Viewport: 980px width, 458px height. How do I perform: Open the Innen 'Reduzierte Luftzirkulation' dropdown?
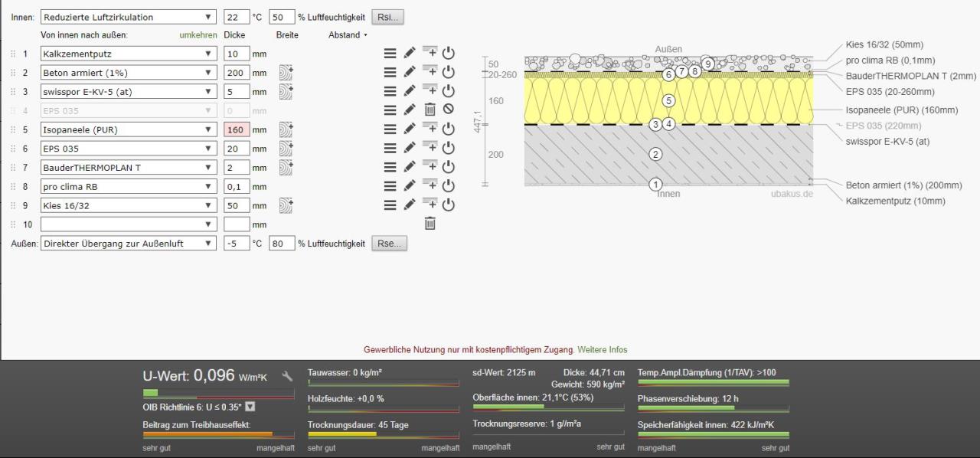129,17
